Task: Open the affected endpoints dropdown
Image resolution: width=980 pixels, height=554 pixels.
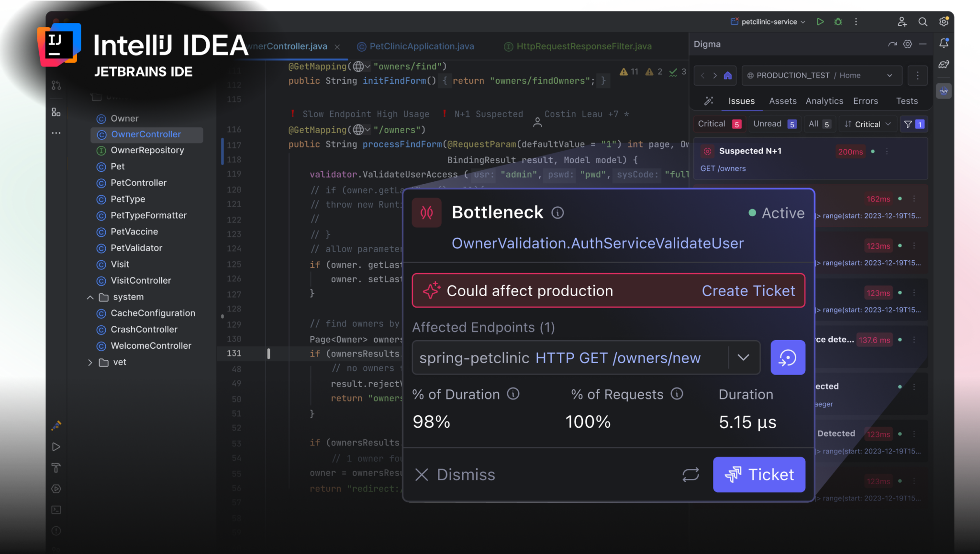Action: tap(743, 357)
